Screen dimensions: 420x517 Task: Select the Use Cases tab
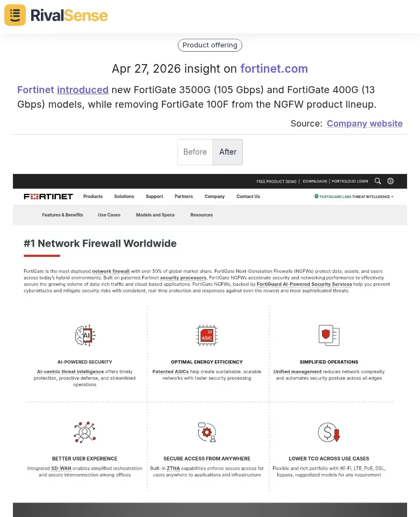point(109,214)
